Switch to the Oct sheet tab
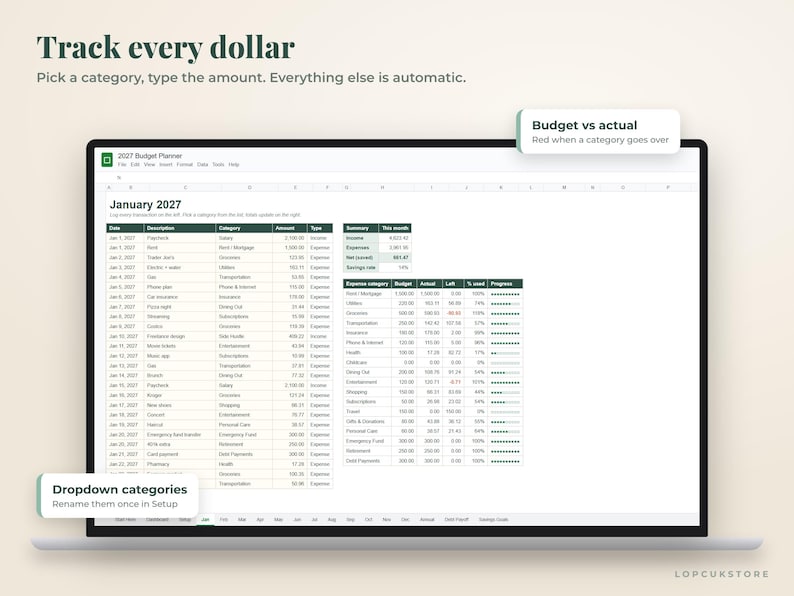Screen dimensions: 794x596 pos(369,520)
